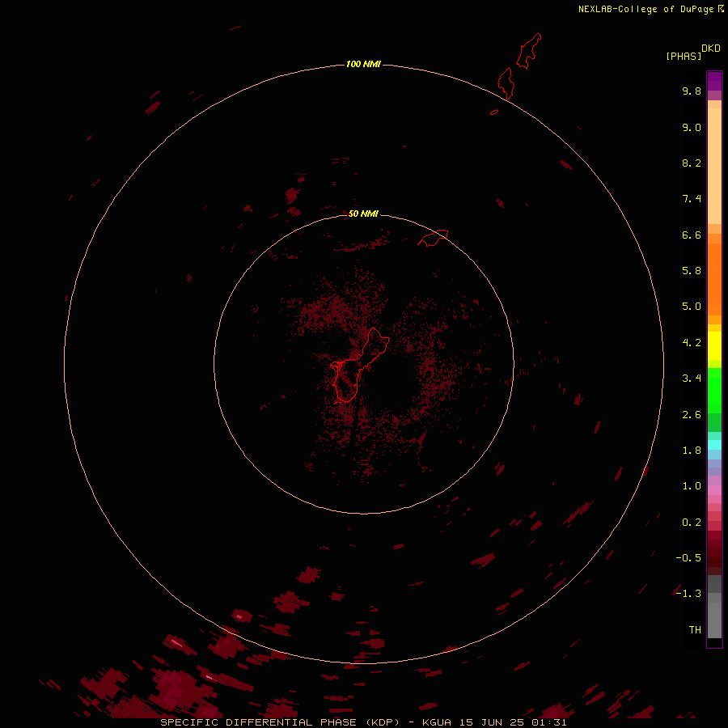This screenshot has height=728, width=728.
Task: Click the 2.6 value on color scale
Action: [x=692, y=415]
